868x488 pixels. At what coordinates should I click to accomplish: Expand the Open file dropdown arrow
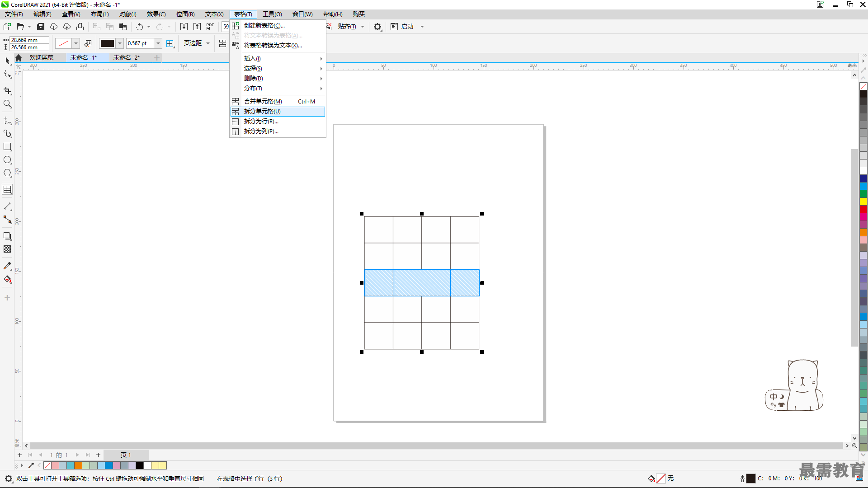[x=29, y=27]
